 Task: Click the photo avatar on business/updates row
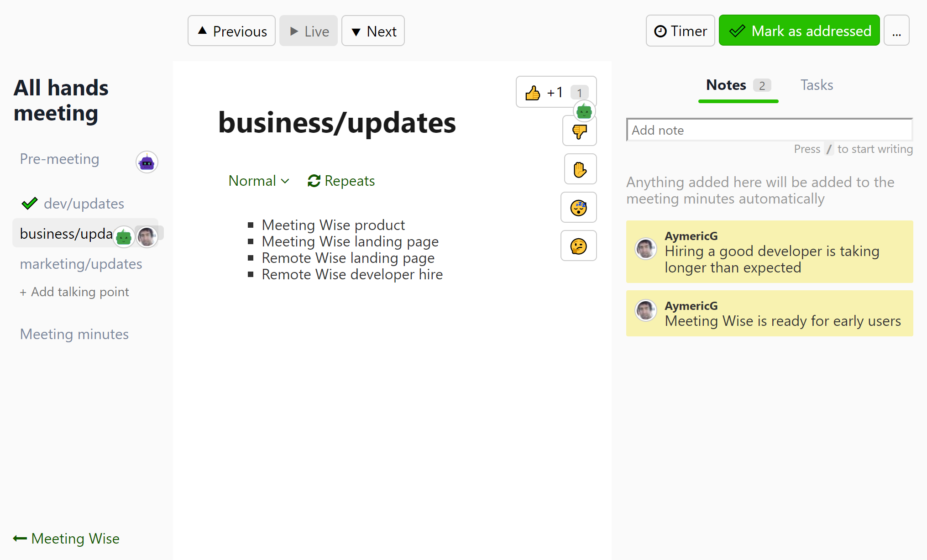pyautogui.click(x=147, y=237)
